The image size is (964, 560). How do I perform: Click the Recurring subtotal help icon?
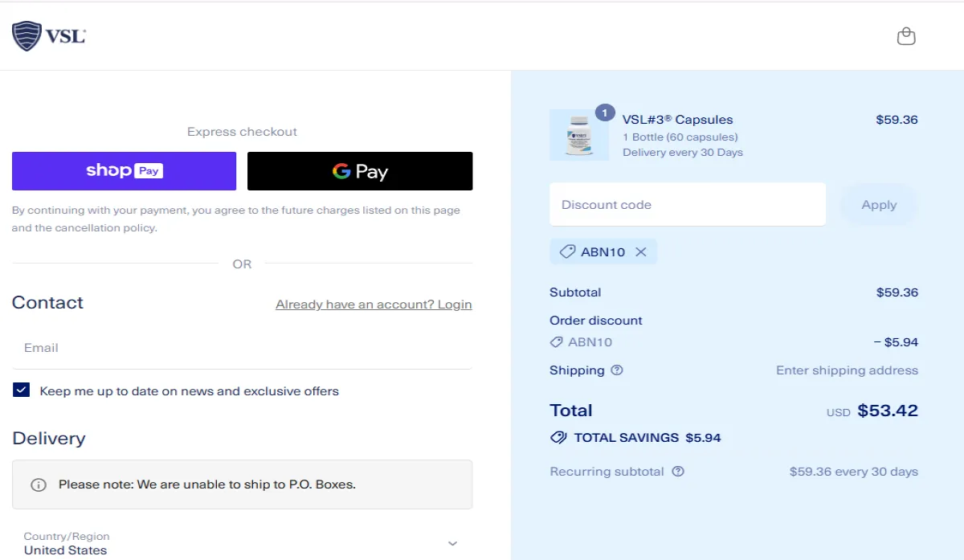[x=678, y=472]
